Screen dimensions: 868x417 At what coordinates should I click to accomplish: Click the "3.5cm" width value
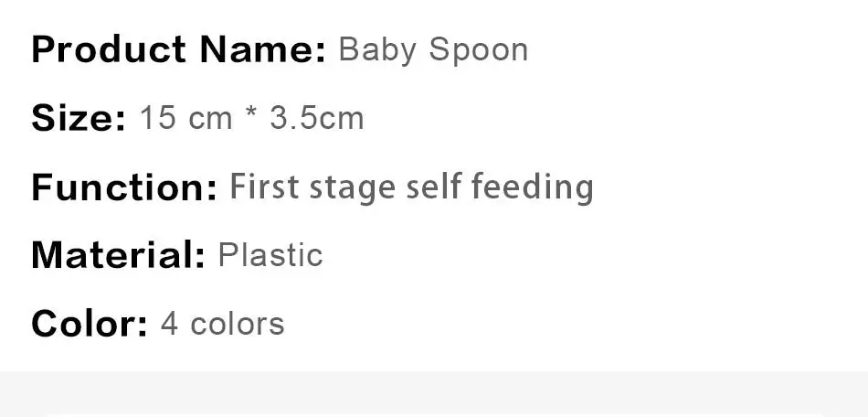click(316, 118)
